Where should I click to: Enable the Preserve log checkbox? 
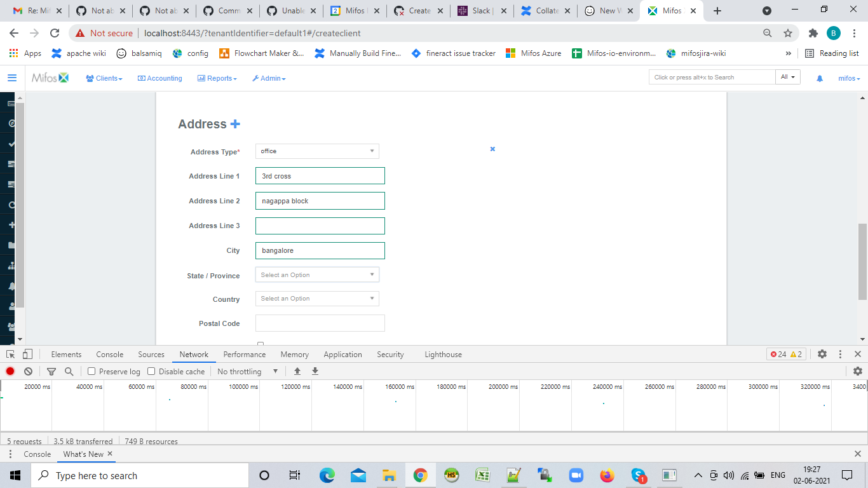91,371
